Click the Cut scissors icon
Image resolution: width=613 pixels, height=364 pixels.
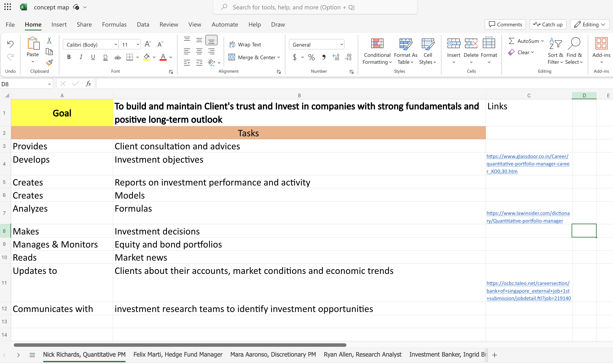(x=49, y=40)
